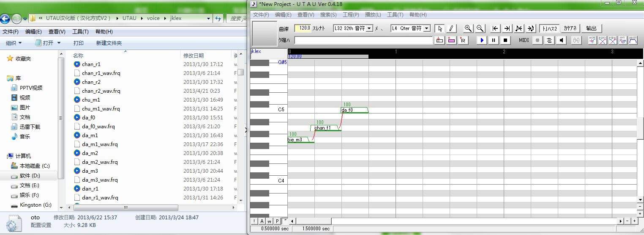Click the Explorer Back arrow button

[x=5, y=19]
